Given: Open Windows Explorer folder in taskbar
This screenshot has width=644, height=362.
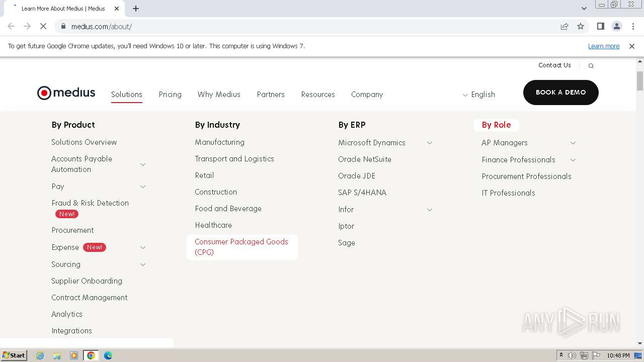Looking at the screenshot, I should point(57,355).
